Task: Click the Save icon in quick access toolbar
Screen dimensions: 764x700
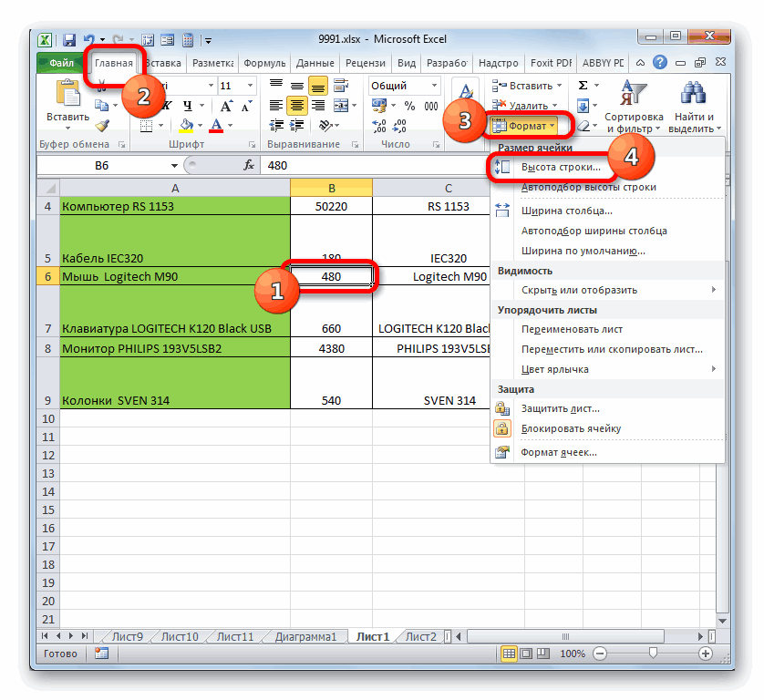Action: point(69,40)
